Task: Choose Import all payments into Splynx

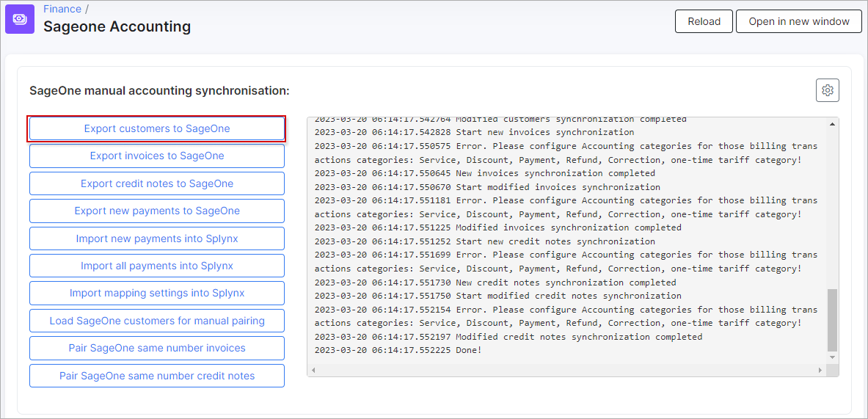Action: pos(157,266)
